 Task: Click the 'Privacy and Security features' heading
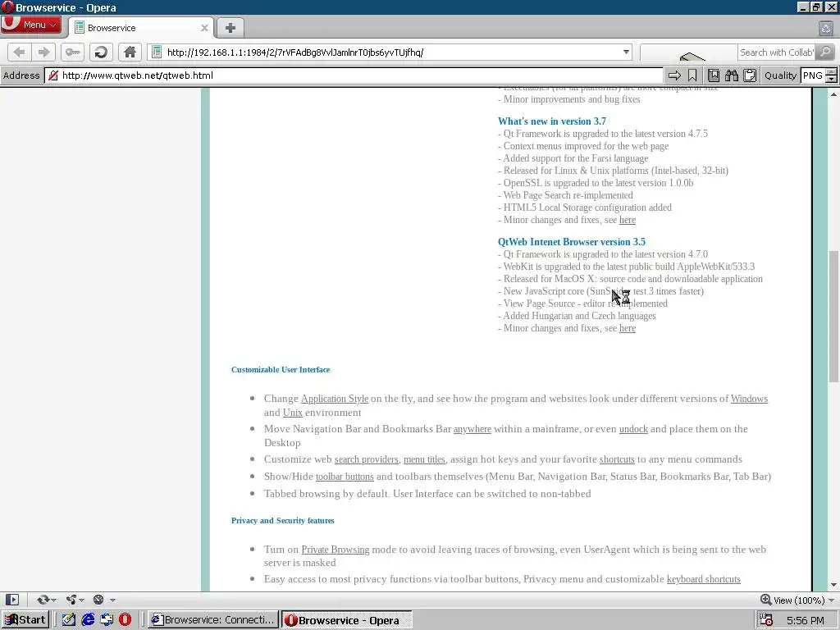(x=282, y=521)
